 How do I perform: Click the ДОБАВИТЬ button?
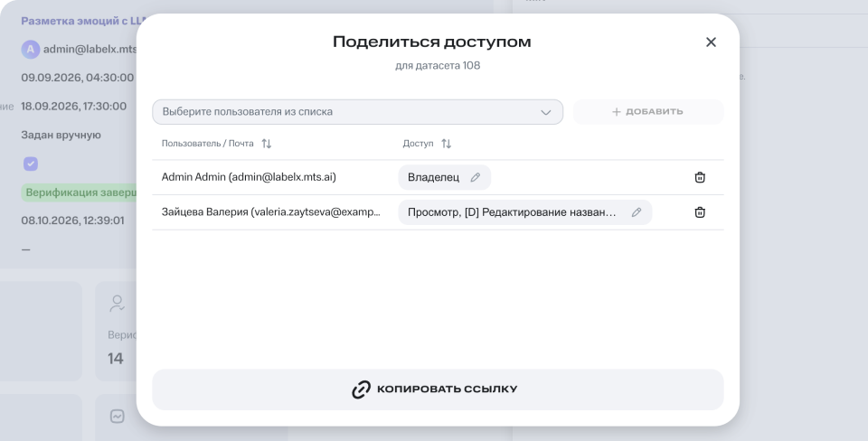point(648,112)
